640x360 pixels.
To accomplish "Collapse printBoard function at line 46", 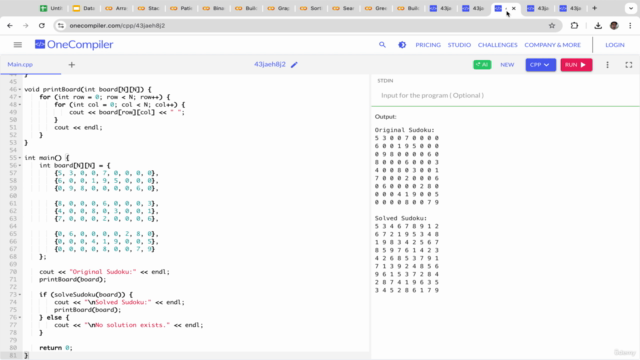I will pos(20,89).
